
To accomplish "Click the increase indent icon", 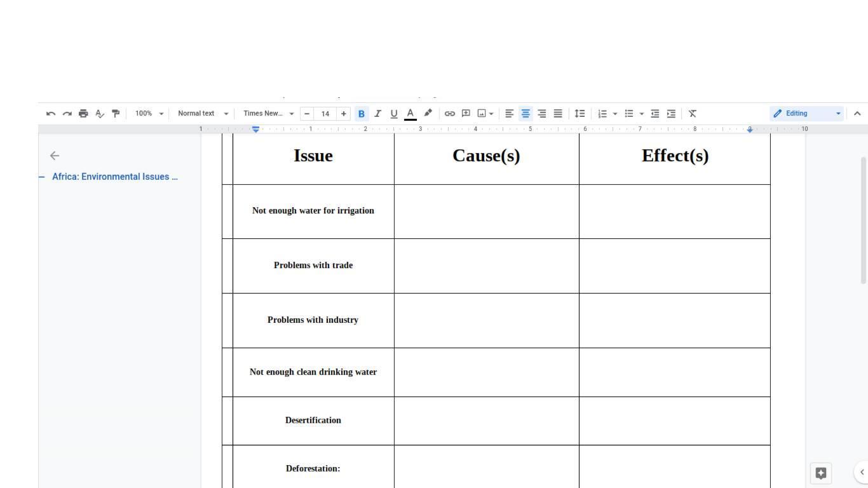I will click(671, 114).
